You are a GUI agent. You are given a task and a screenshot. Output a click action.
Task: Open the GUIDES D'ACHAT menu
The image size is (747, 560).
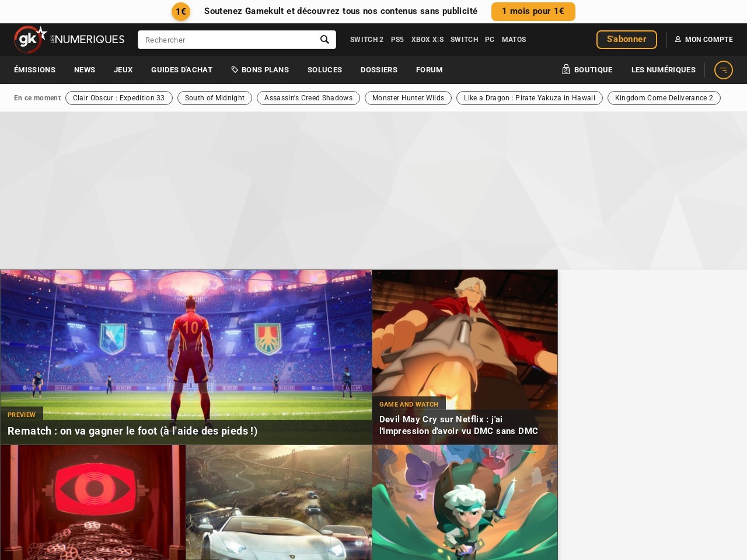pos(182,70)
